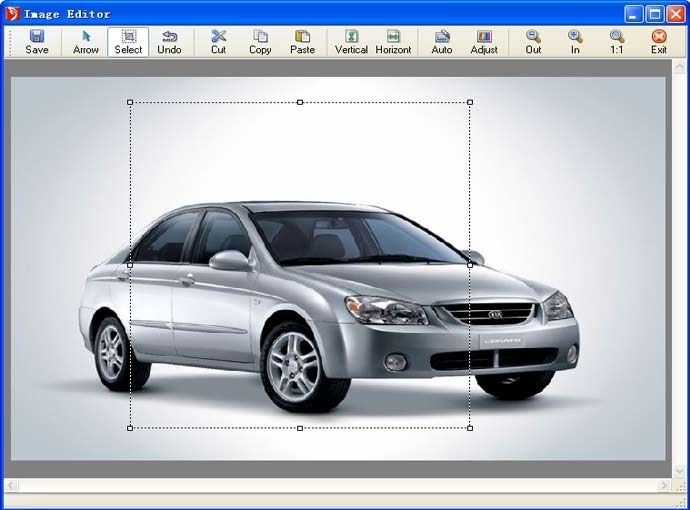
Task: Choose the Select marquee tool
Action: point(128,42)
